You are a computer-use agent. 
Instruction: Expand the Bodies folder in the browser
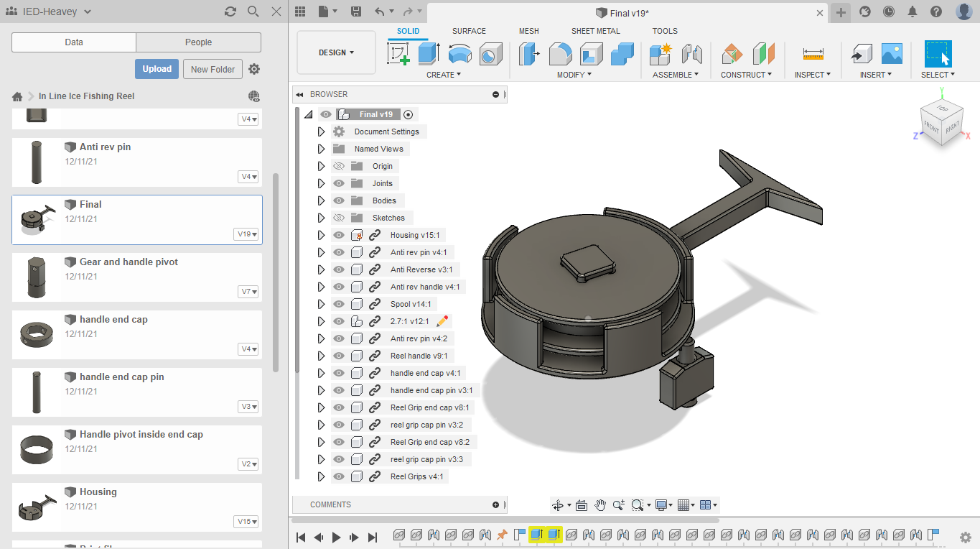pyautogui.click(x=321, y=200)
